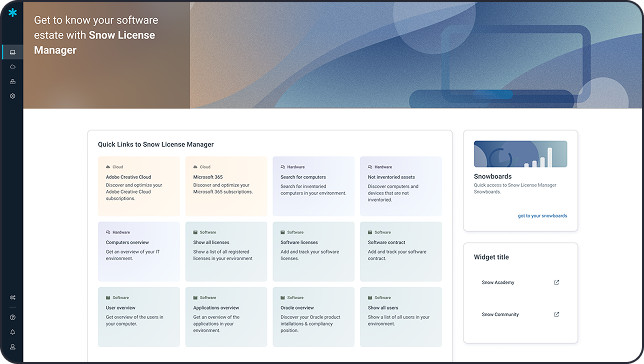The image size is (644, 364).
Task: Open Software contract card
Action: click(401, 251)
